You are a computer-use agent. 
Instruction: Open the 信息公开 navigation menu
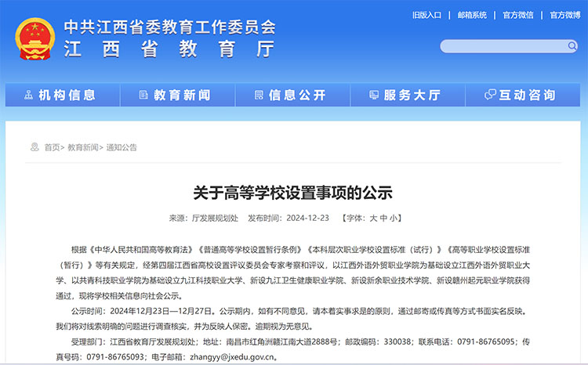click(x=296, y=95)
